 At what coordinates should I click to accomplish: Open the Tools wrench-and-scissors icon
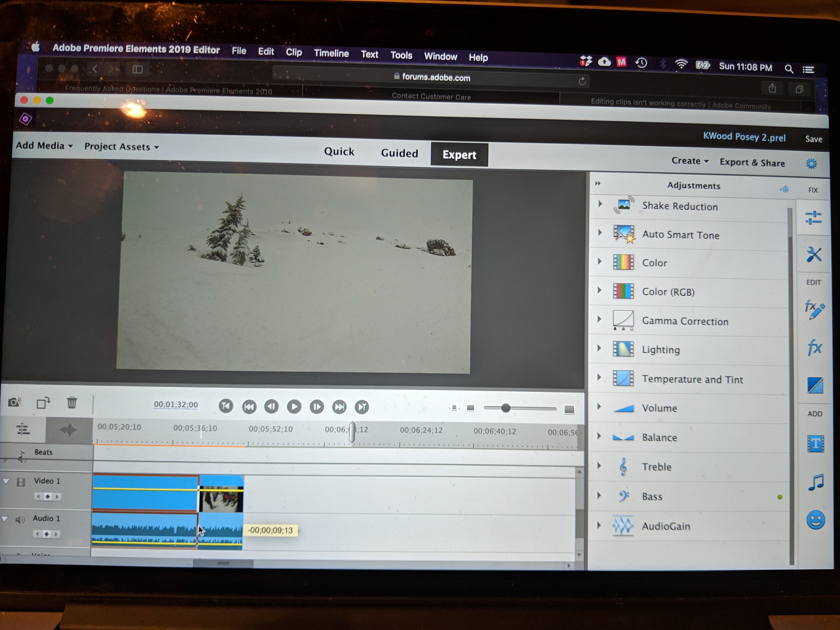[x=814, y=254]
